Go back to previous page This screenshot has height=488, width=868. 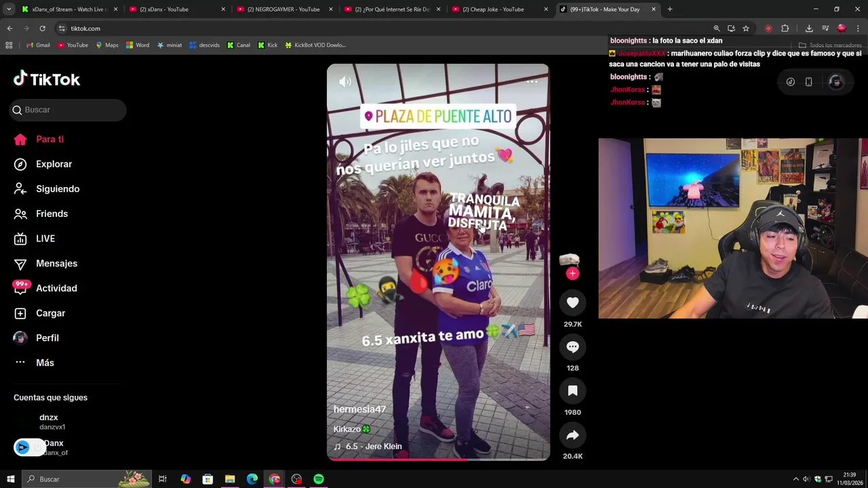pos(9,28)
